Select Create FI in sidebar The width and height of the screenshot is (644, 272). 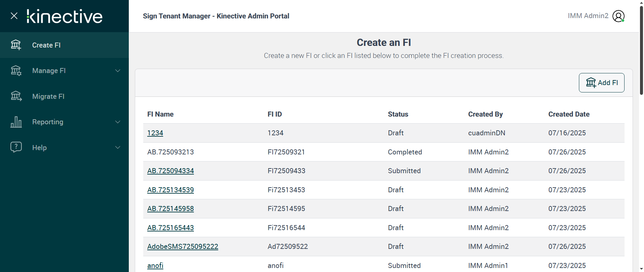46,45
